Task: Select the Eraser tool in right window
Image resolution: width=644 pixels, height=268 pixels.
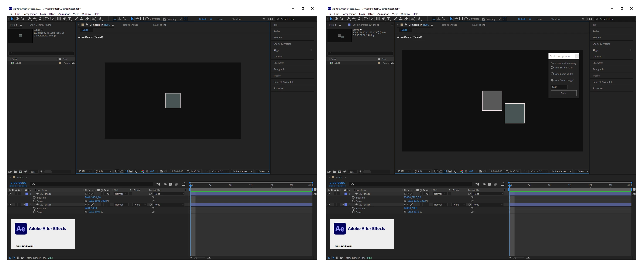Action: pyautogui.click(x=406, y=19)
